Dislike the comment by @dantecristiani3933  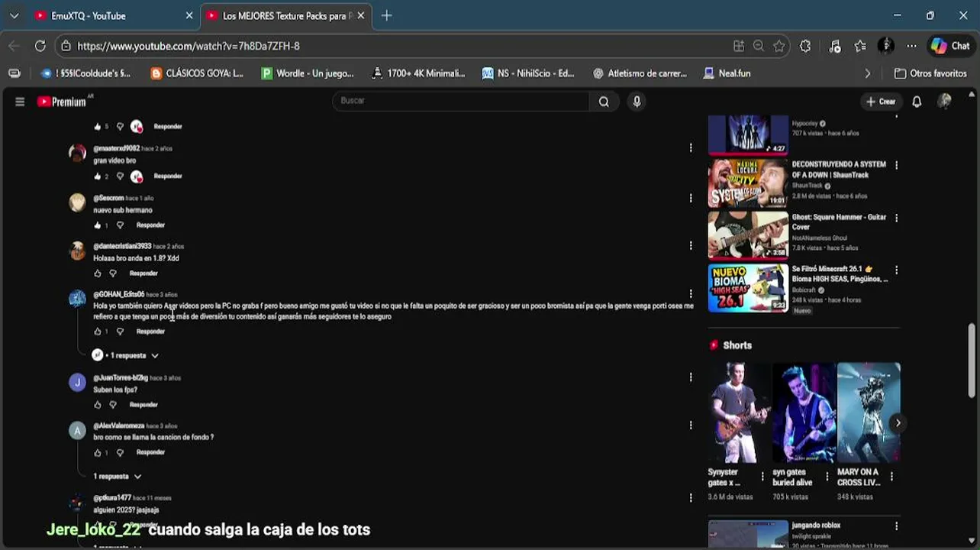pyautogui.click(x=113, y=273)
